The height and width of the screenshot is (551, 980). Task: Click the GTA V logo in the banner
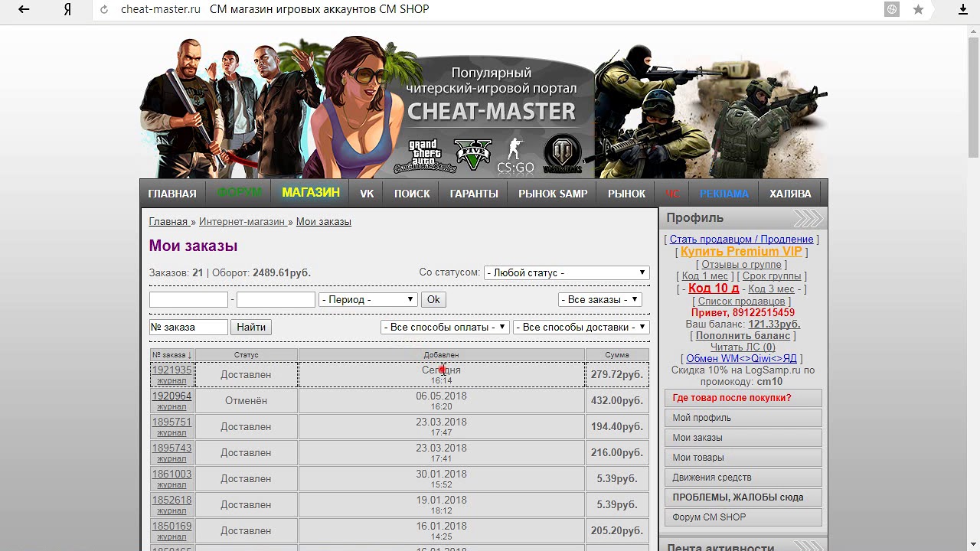[472, 155]
